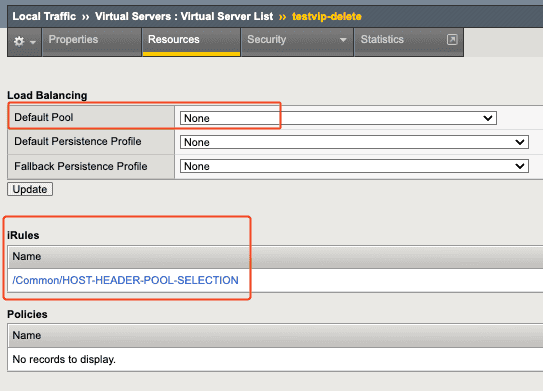Open the Default Persistence Profile dropdown

354,142
